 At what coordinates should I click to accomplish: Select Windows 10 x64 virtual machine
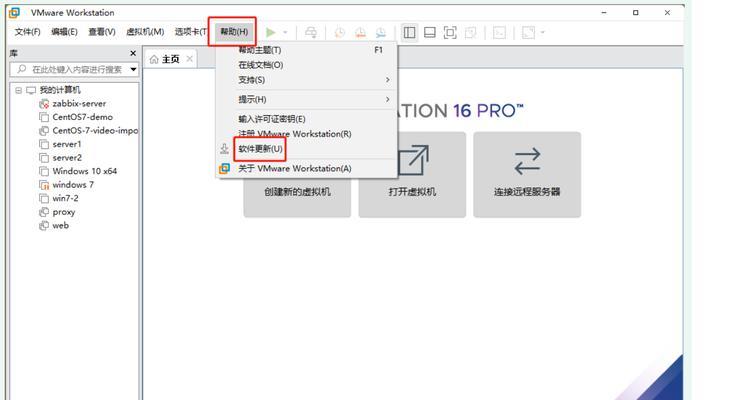click(84, 171)
